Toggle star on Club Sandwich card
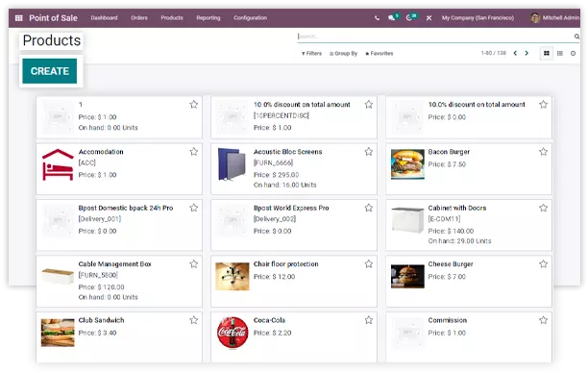The width and height of the screenshot is (588, 373). [x=193, y=320]
